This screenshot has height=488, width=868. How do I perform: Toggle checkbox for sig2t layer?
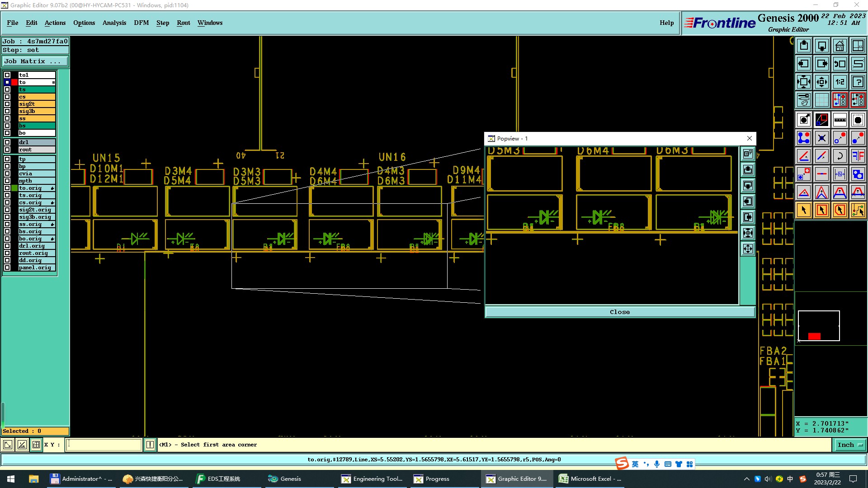[x=7, y=104]
